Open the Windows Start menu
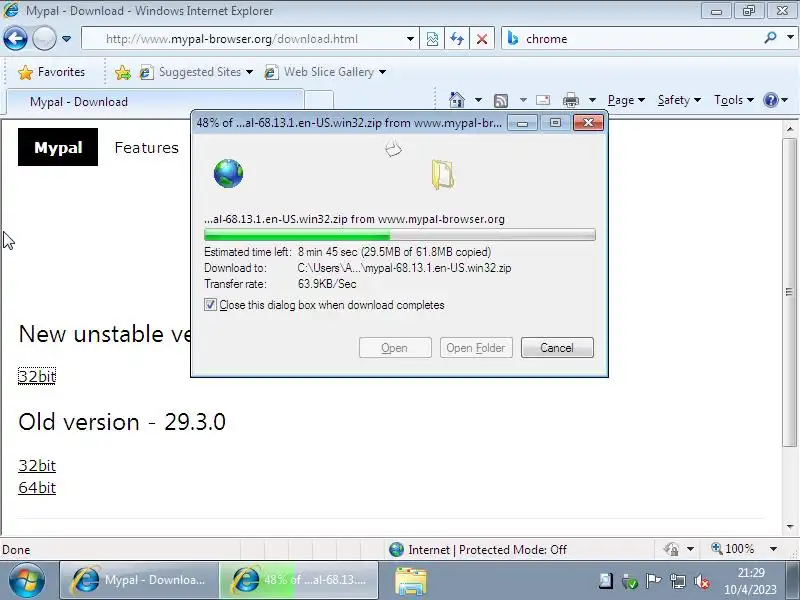The image size is (800, 600). (x=27, y=580)
